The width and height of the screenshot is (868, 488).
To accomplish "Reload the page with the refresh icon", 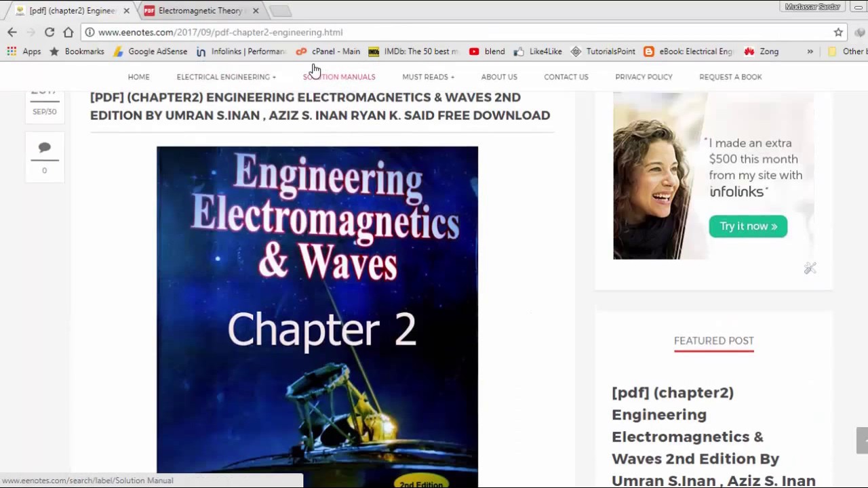I will coord(50,32).
